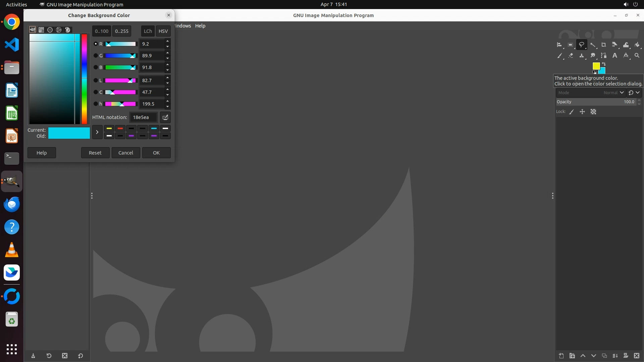The height and width of the screenshot is (362, 644).
Task: Swap foreground and background colors arrow
Action: pyautogui.click(x=604, y=64)
